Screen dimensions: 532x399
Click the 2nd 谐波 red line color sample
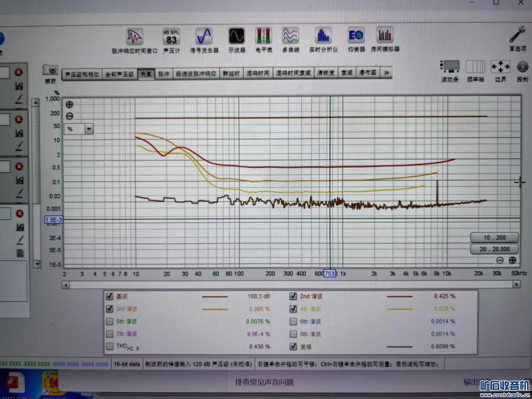(x=399, y=296)
